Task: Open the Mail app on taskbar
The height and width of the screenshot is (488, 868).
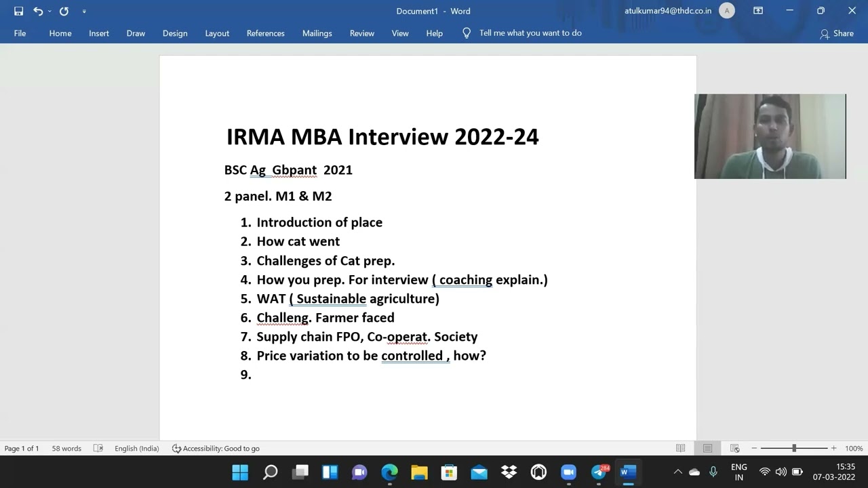Action: pos(479,472)
